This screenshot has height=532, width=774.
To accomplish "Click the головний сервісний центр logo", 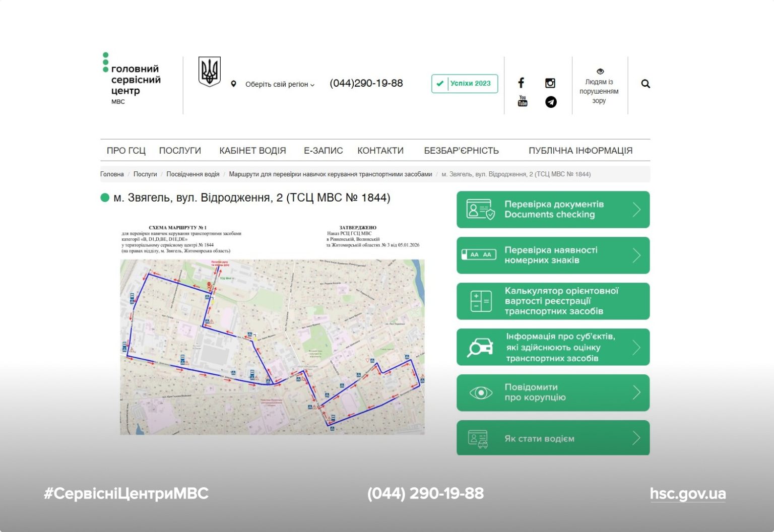I will (x=132, y=81).
